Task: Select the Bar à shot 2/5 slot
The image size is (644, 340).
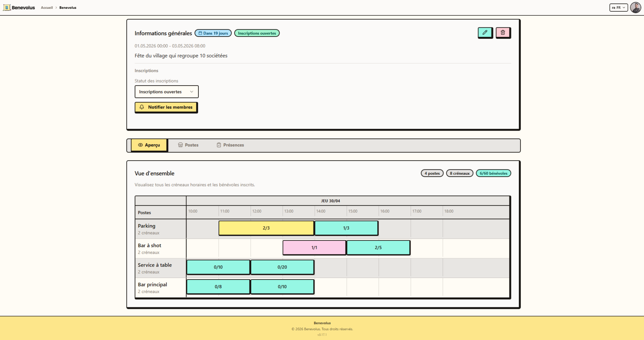Action: coord(378,247)
